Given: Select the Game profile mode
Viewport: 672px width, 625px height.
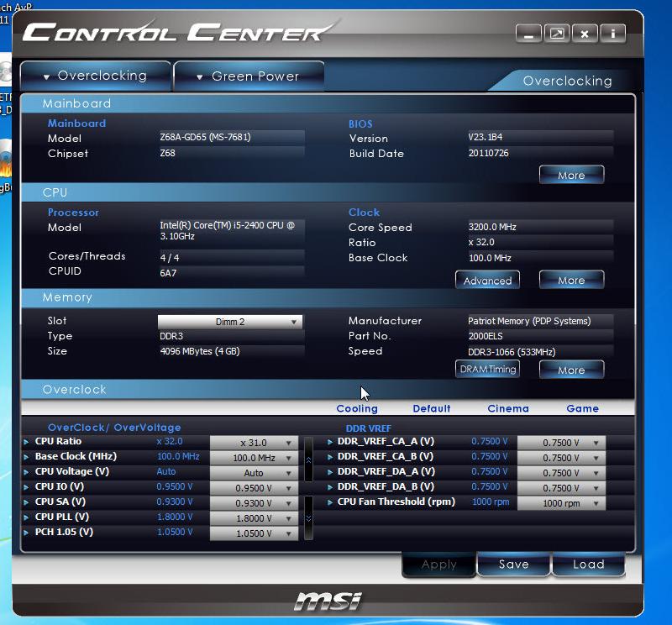Looking at the screenshot, I should pyautogui.click(x=582, y=409).
